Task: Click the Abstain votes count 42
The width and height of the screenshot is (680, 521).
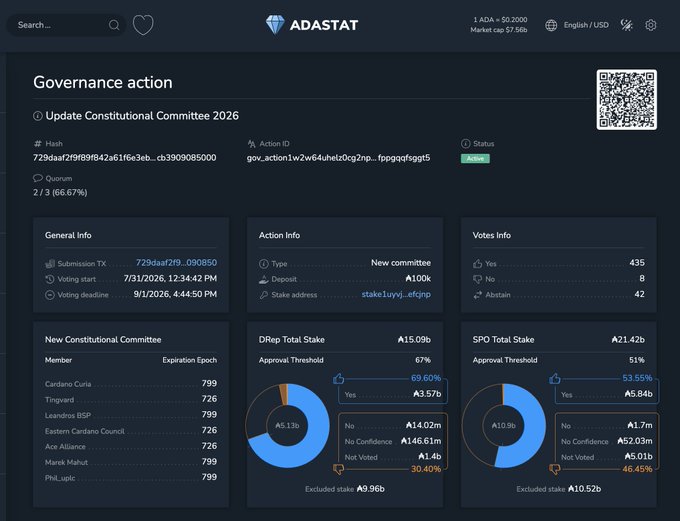Action: point(639,294)
